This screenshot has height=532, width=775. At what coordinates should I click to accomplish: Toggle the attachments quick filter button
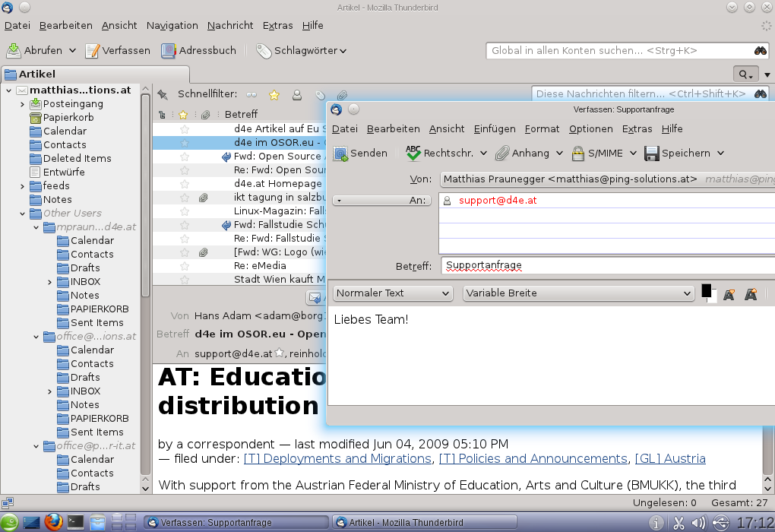[342, 95]
